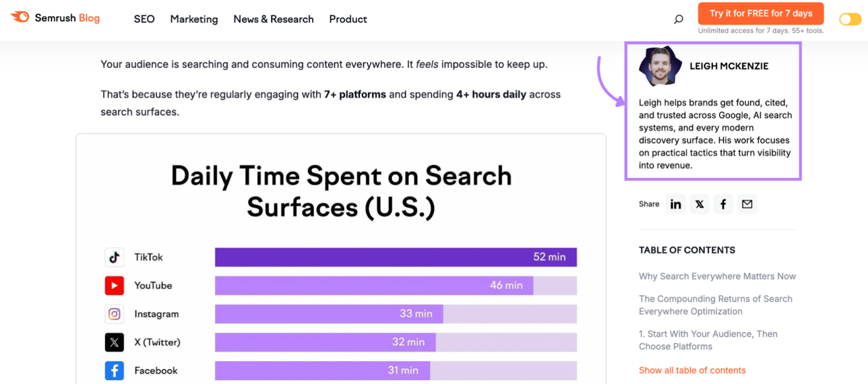Click Leigh McKenzie's author photo
This screenshot has width=868, height=384.
(x=660, y=66)
